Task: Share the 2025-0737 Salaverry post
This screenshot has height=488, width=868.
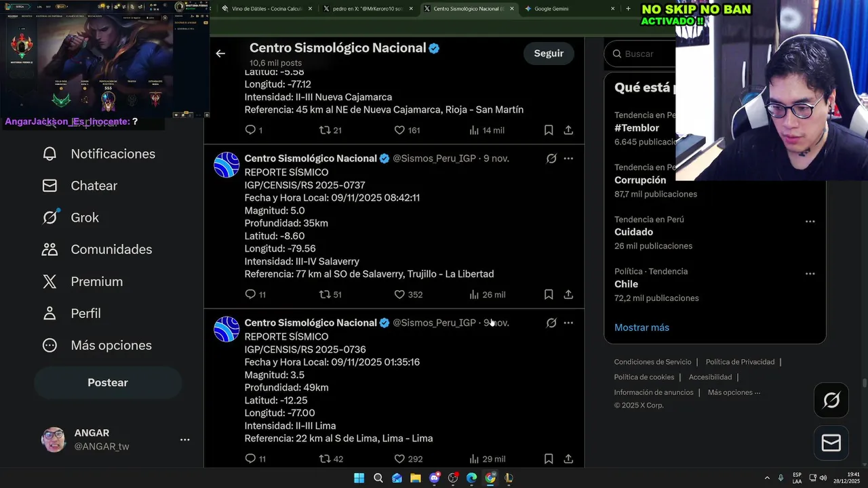Action: point(568,294)
